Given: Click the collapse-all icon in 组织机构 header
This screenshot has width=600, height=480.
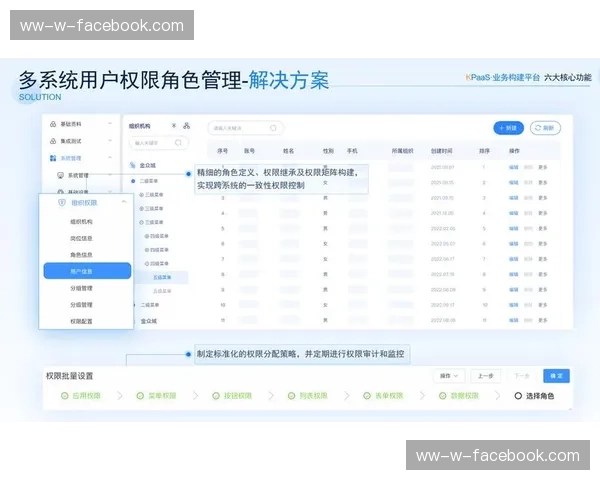Looking at the screenshot, I should tap(174, 126).
